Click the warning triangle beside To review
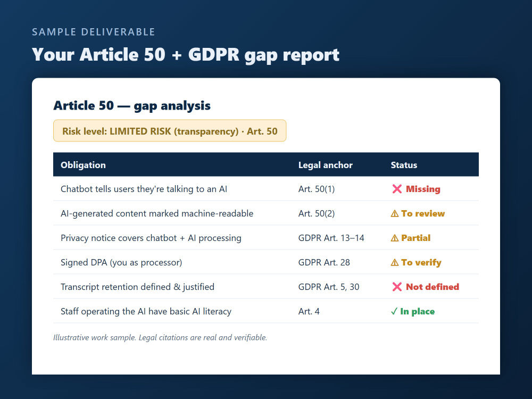This screenshot has height=399, width=532. 395,214
